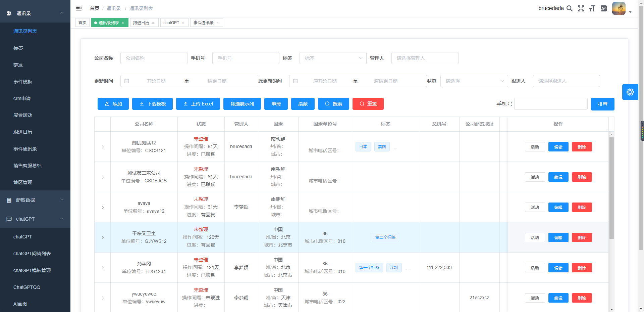Collapse the chatGPT sidebar group
This screenshot has height=312, width=644.
62,219
